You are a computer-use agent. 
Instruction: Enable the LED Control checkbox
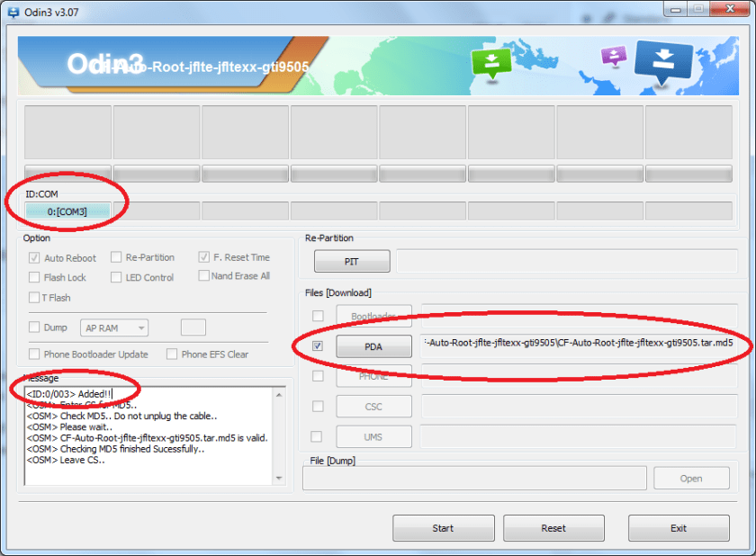pos(117,277)
